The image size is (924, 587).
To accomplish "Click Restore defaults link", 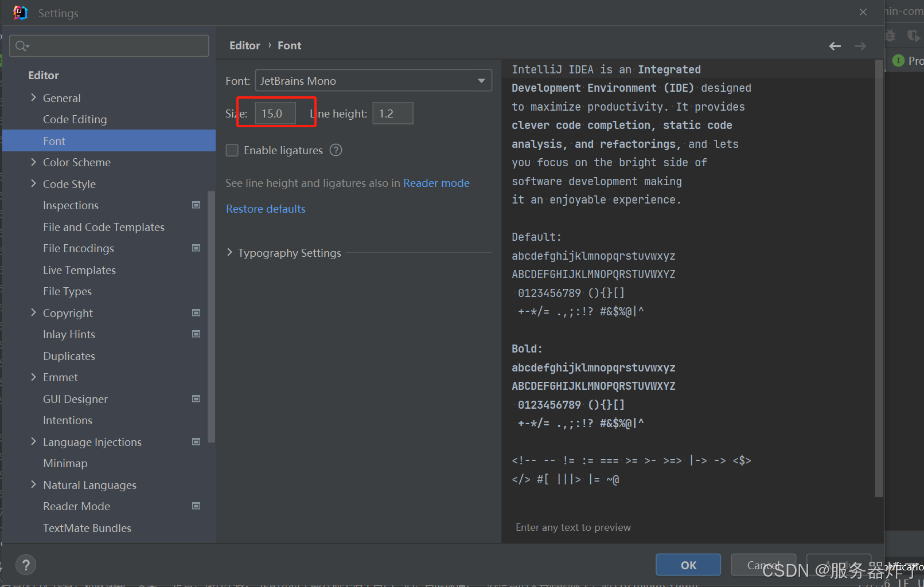I will click(266, 209).
